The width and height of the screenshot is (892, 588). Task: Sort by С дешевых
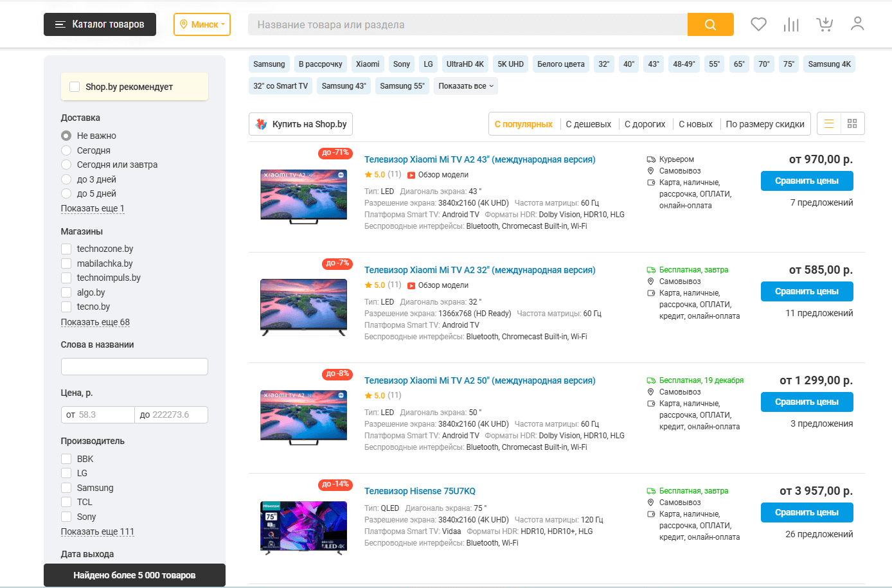(589, 124)
